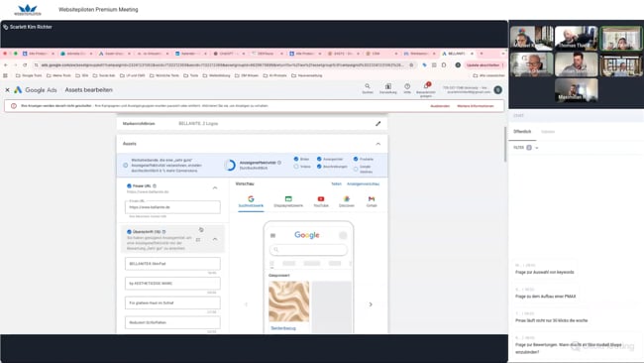This screenshot has width=644, height=363.
Task: Open the Google Tools bookmark folder
Action: [x=29, y=75]
